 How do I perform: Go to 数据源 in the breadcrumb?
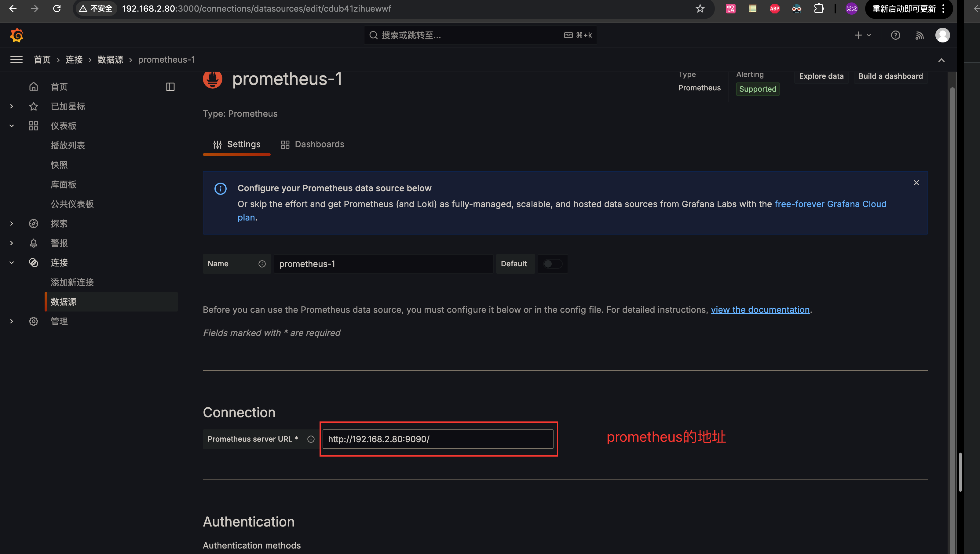[110, 59]
